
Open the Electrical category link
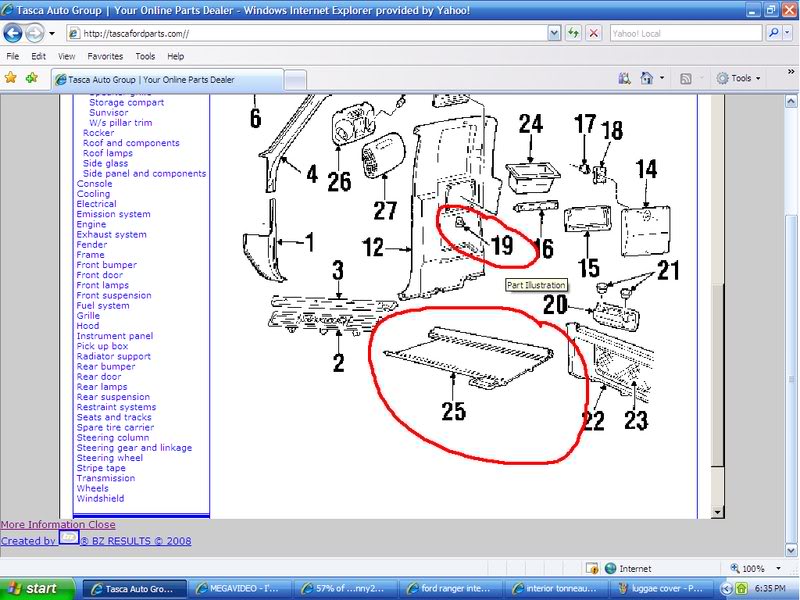coord(96,204)
